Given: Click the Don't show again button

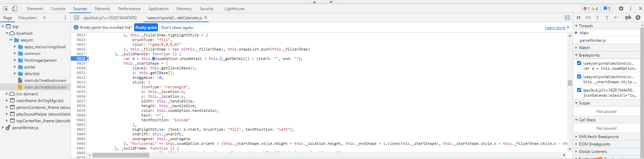Looking at the screenshot, I should coord(177,28).
